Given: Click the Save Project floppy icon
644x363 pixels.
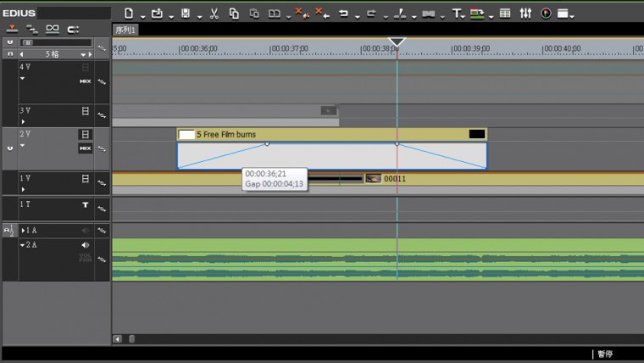Looking at the screenshot, I should pos(185,14).
